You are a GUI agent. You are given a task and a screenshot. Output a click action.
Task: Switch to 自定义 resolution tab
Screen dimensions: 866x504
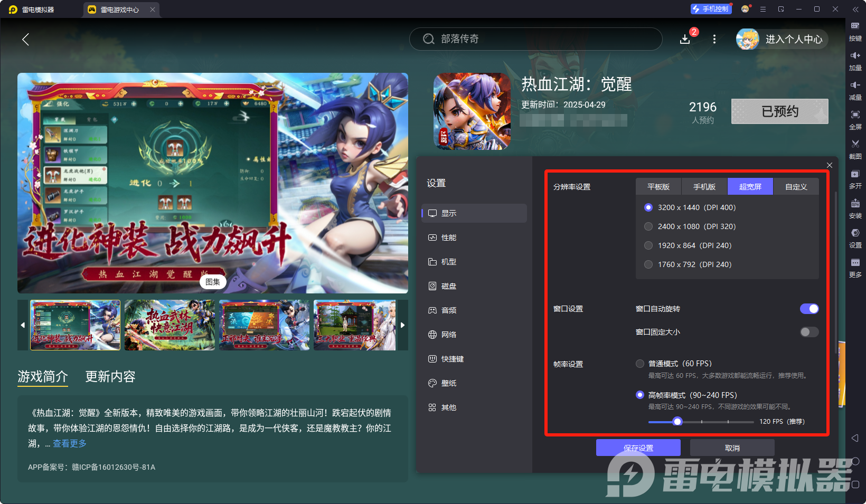coord(796,187)
